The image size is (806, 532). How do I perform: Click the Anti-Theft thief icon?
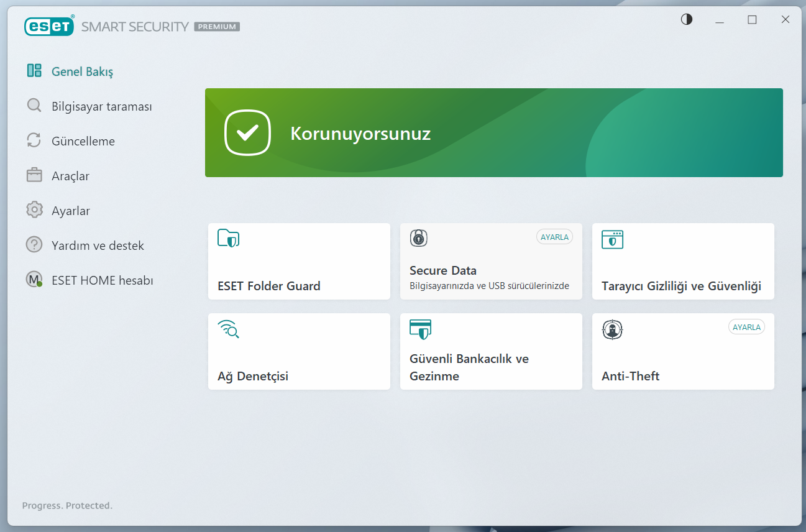point(612,329)
